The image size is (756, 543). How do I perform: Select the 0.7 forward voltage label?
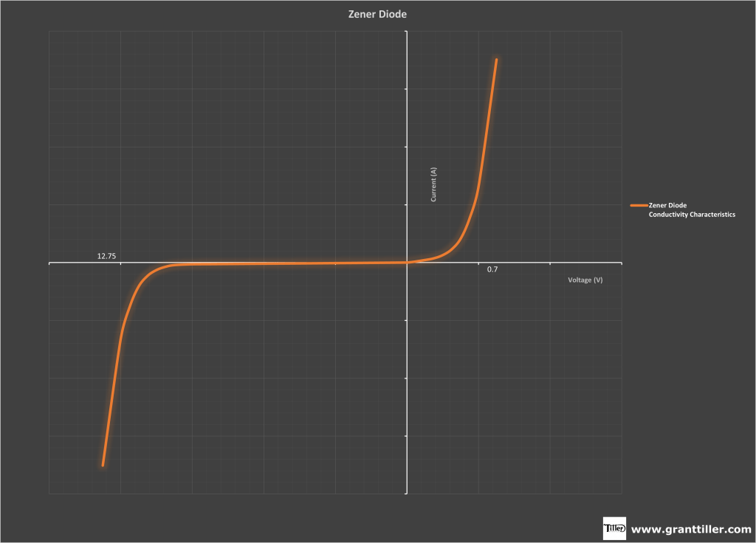(x=492, y=270)
